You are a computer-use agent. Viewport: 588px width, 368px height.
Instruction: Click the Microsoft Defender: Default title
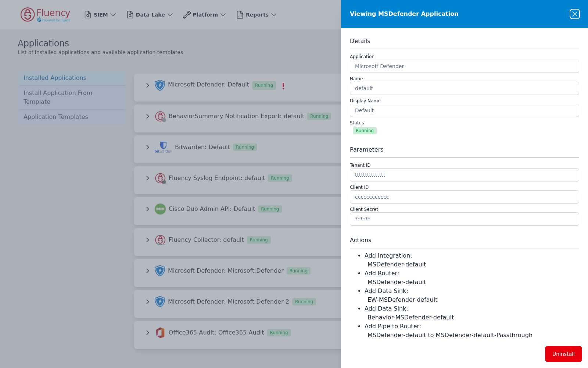tap(208, 85)
